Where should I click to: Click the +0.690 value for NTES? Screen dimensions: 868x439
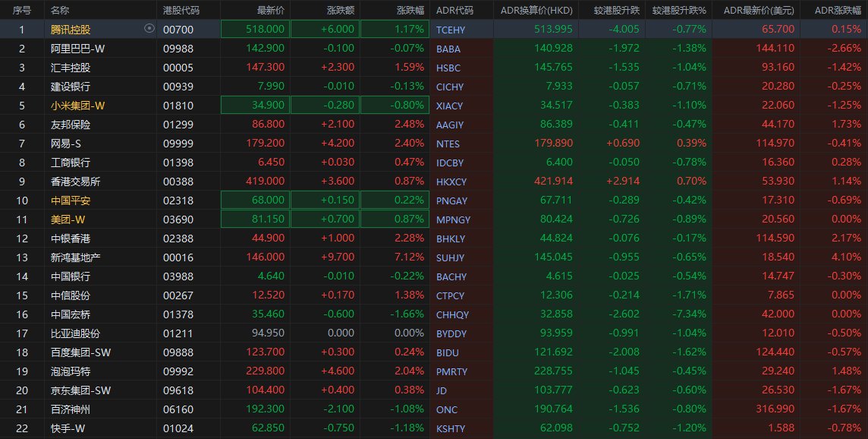coord(623,143)
